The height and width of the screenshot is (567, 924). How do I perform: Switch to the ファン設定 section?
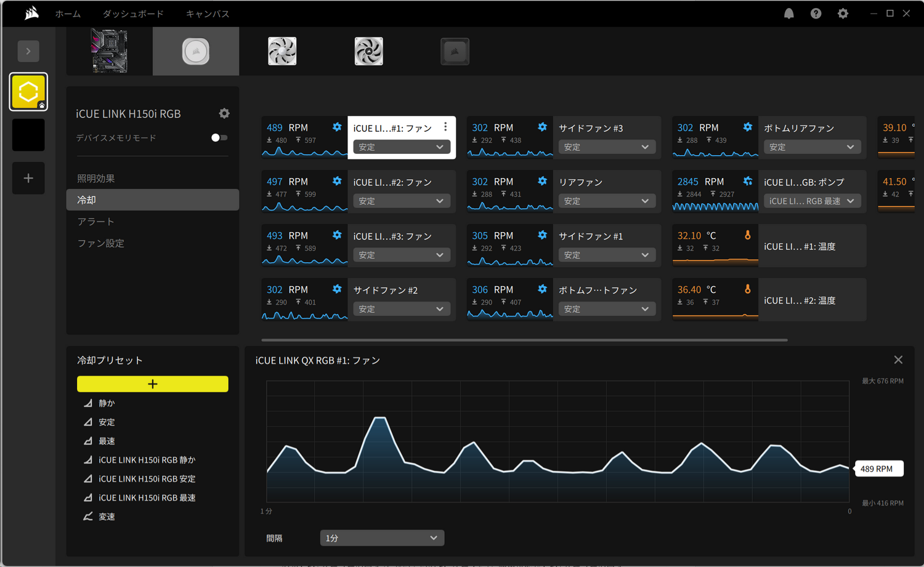[x=100, y=243]
